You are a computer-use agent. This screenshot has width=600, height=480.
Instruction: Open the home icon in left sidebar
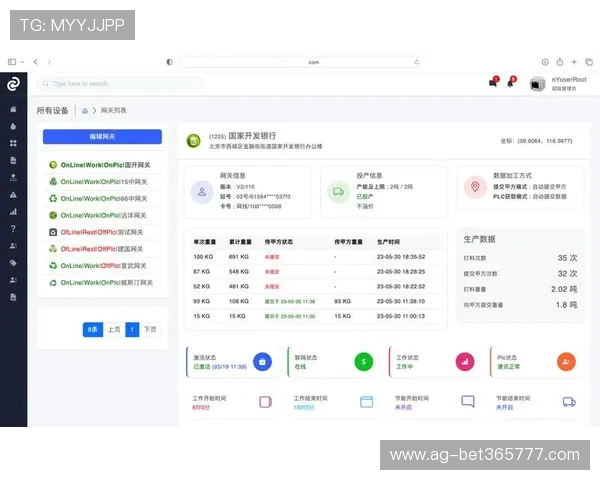tap(13, 109)
